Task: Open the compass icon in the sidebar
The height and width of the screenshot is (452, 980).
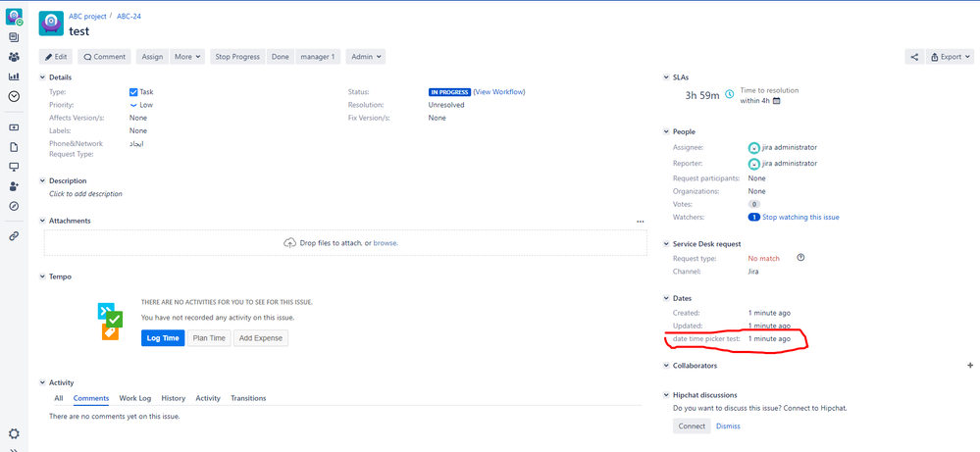Action: (x=14, y=206)
